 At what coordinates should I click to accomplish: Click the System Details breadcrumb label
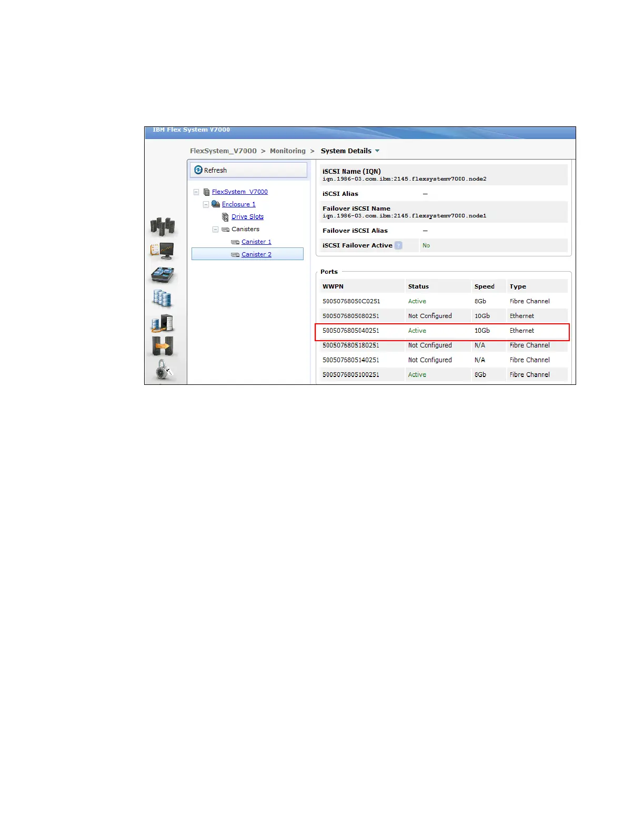346,151
